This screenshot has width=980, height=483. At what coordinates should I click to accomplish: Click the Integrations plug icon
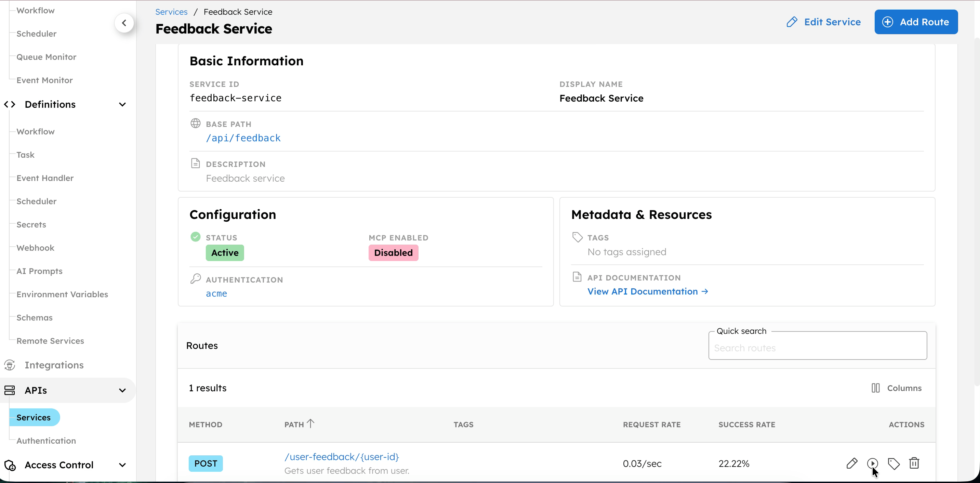point(10,365)
